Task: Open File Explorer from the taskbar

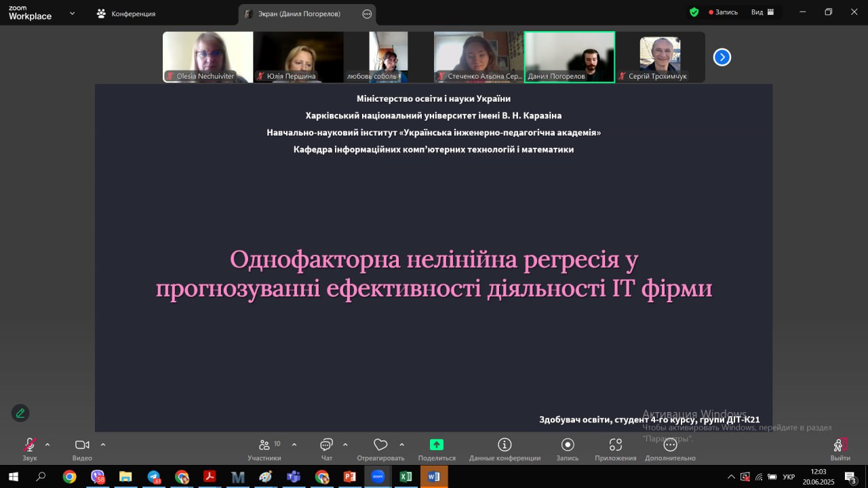Action: point(125,476)
